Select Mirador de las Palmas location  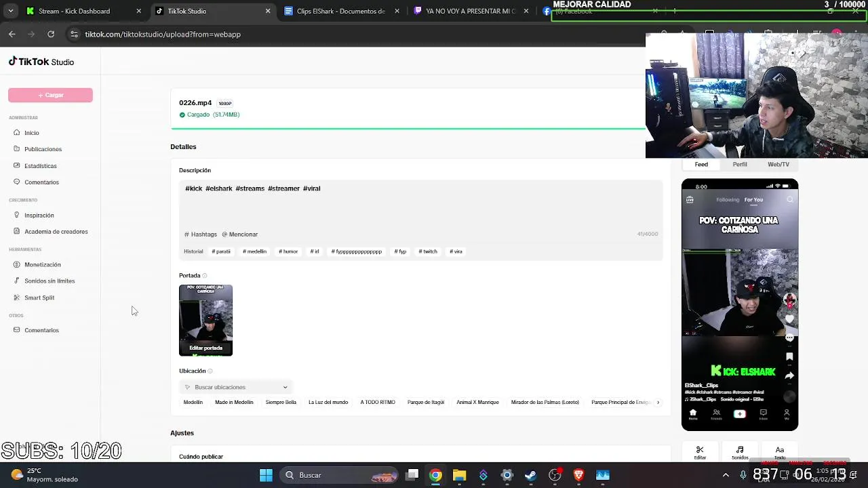pyautogui.click(x=545, y=403)
